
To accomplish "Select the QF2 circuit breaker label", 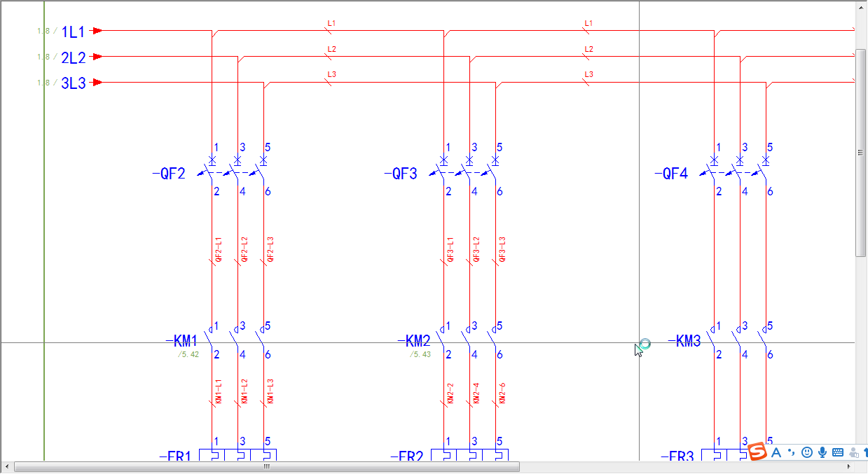I will click(x=169, y=174).
